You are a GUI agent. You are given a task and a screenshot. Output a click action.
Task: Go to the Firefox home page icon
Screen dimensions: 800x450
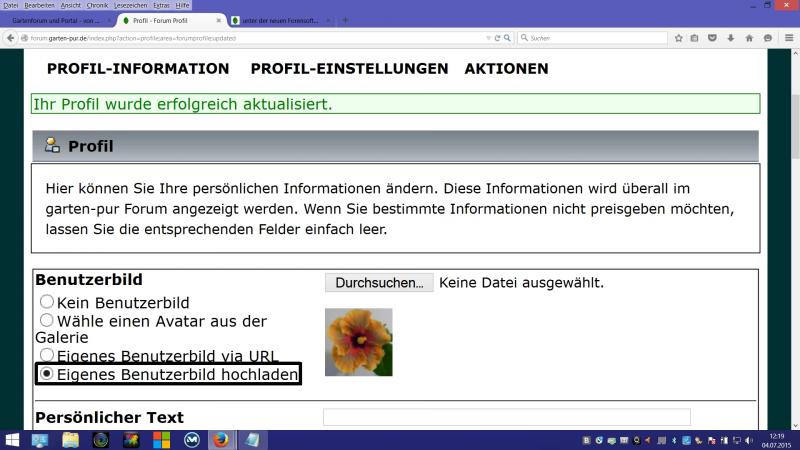pos(749,38)
